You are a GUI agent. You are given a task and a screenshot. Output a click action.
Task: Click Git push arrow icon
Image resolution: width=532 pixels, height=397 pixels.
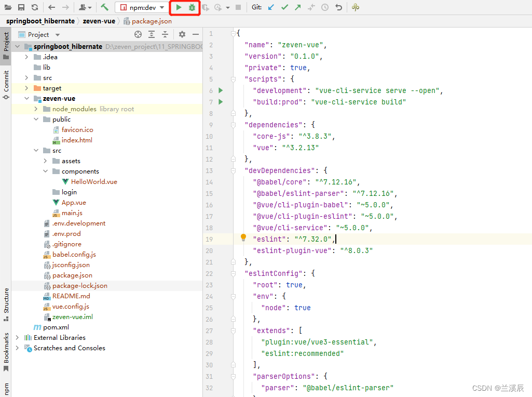pyautogui.click(x=298, y=7)
